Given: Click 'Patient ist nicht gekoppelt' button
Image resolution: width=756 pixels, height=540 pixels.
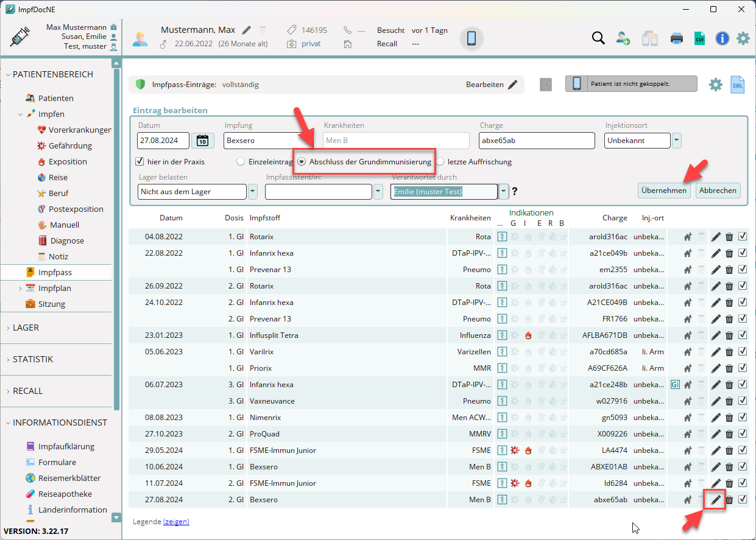Looking at the screenshot, I should pos(631,84).
